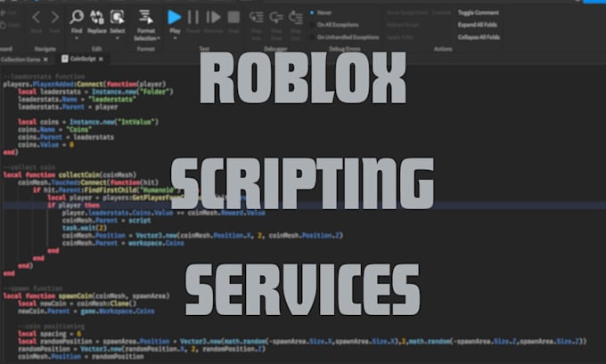Select On Unhandled Exceptions option

pos(344,37)
